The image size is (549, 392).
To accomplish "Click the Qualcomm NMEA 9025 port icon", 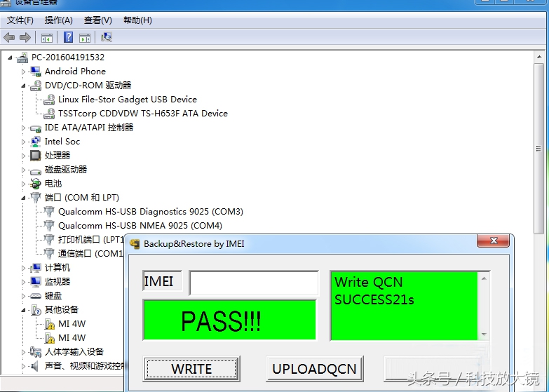I will point(49,226).
